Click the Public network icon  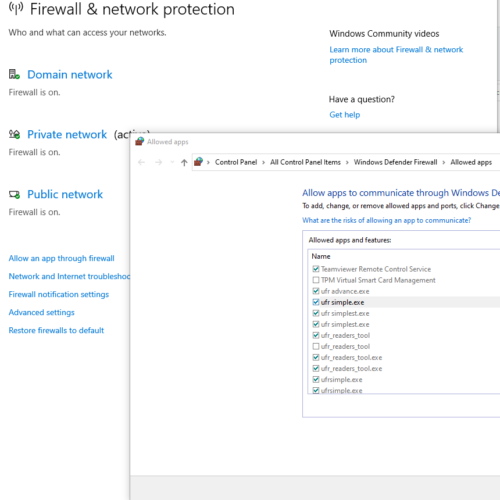click(14, 194)
